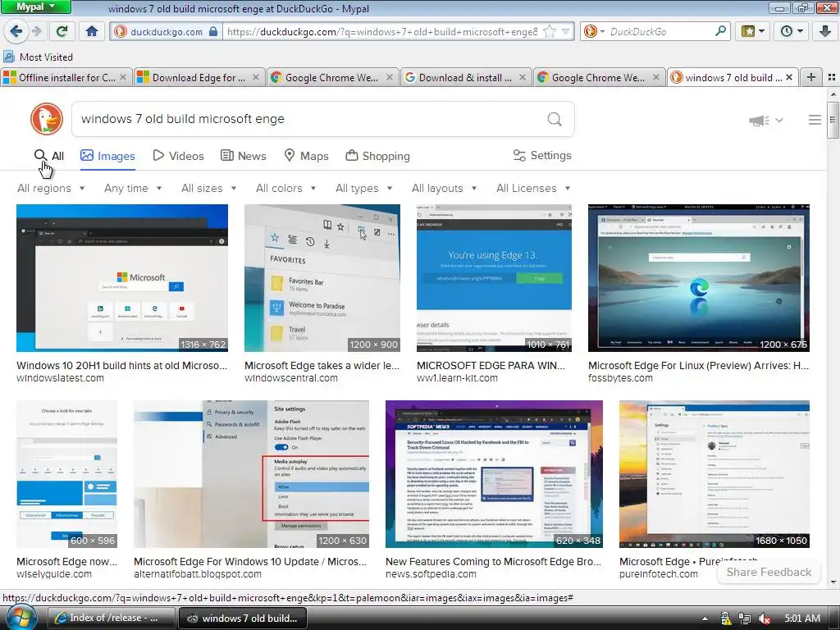Screen dimensions: 840x630
Task: Click the news.softpedia.com source link
Action: point(431,573)
